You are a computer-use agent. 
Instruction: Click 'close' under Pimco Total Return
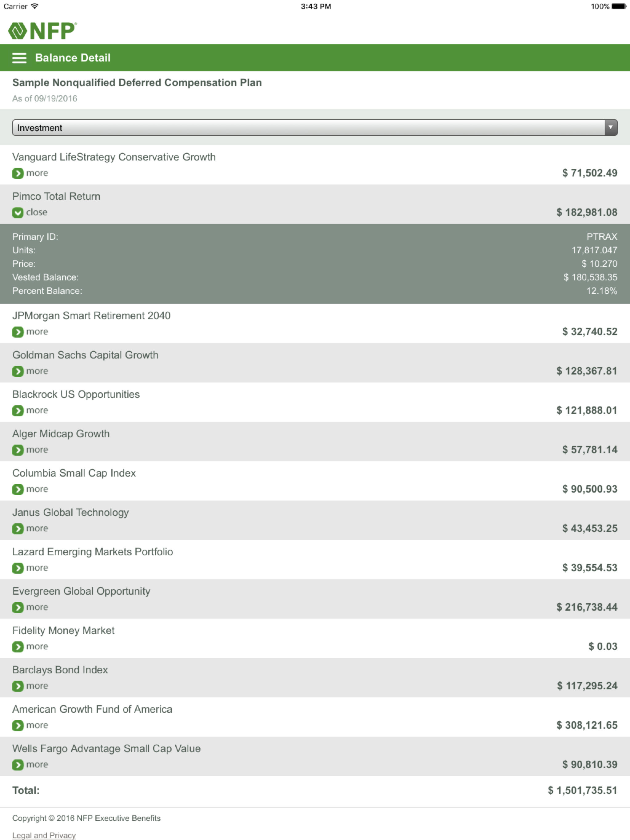tap(37, 212)
